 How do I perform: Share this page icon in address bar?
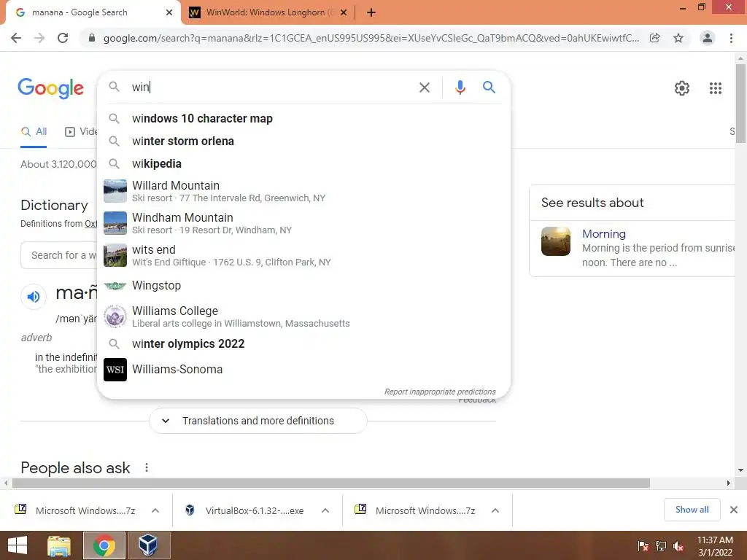pos(655,38)
